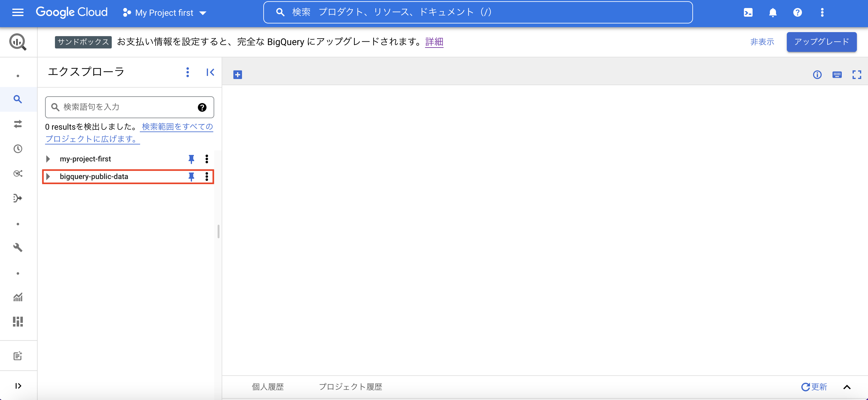The height and width of the screenshot is (400, 868).
Task: Collapse the エクスプローラ panel
Action: (210, 72)
